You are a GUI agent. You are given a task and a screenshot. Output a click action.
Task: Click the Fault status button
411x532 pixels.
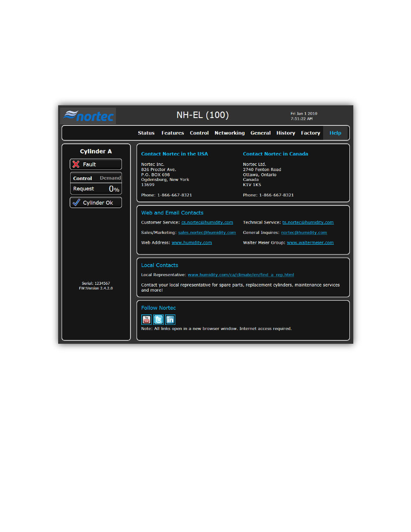pyautogui.click(x=96, y=164)
